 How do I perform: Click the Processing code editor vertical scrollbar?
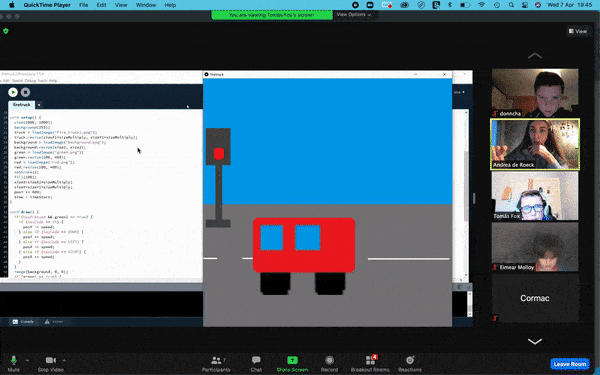click(466, 193)
